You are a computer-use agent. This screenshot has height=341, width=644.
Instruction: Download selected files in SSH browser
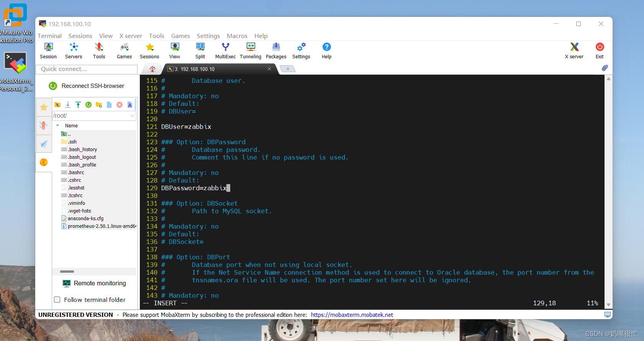pyautogui.click(x=68, y=105)
